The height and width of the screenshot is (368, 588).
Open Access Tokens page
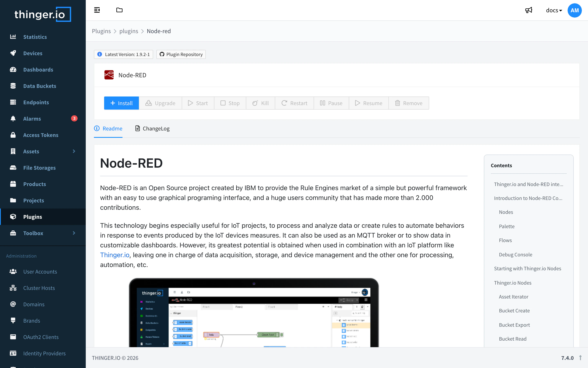point(43,135)
